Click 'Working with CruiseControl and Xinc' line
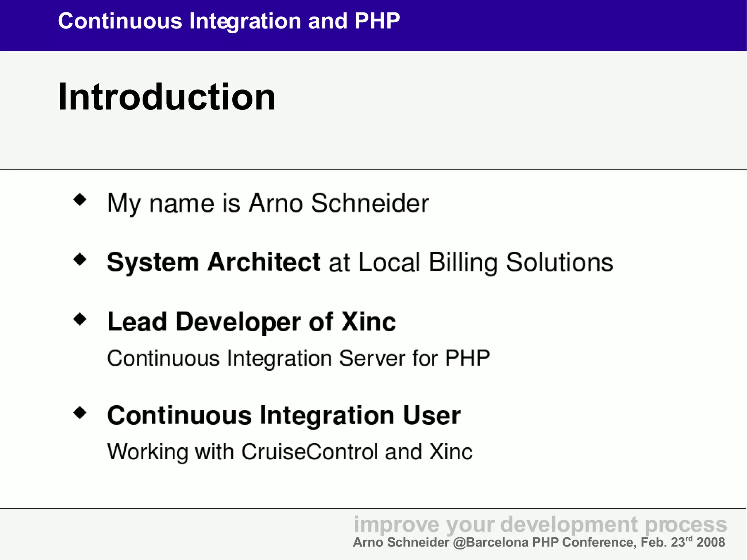This screenshot has width=747, height=560. tap(290, 452)
